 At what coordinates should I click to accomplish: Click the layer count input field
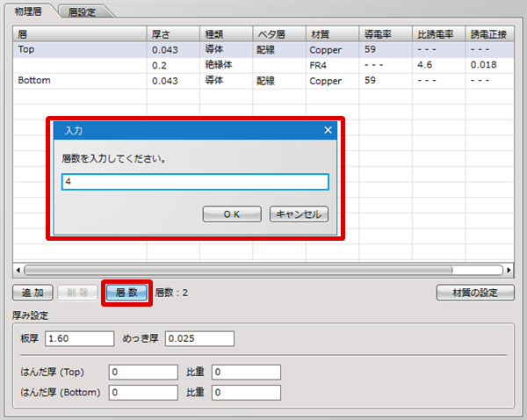(195, 182)
